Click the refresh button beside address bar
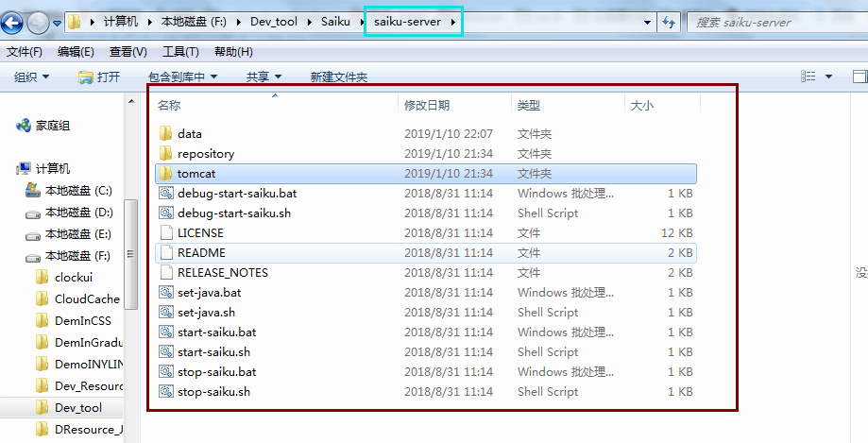This screenshot has width=868, height=443. (669, 22)
